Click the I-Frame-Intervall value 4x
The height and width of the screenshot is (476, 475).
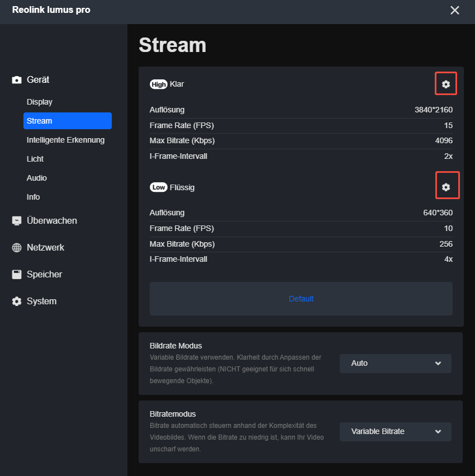(x=448, y=259)
